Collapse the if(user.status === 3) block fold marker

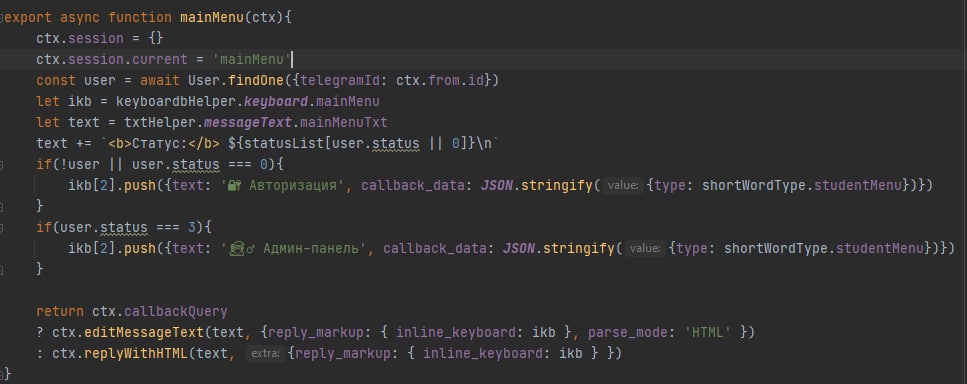[x=2, y=227]
